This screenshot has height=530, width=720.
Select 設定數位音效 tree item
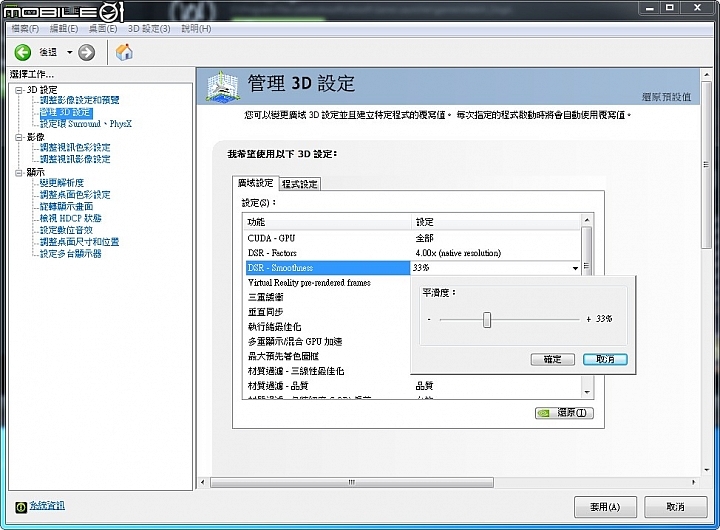pyautogui.click(x=66, y=230)
